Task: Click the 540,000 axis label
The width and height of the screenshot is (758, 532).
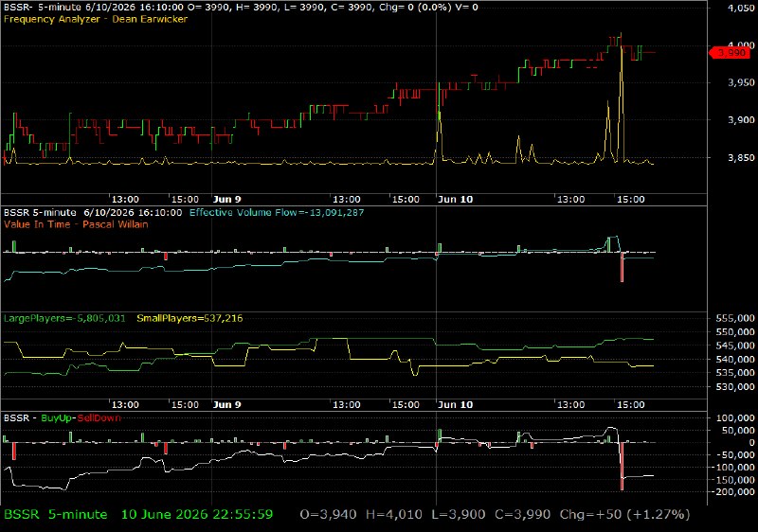Action: 735,359
